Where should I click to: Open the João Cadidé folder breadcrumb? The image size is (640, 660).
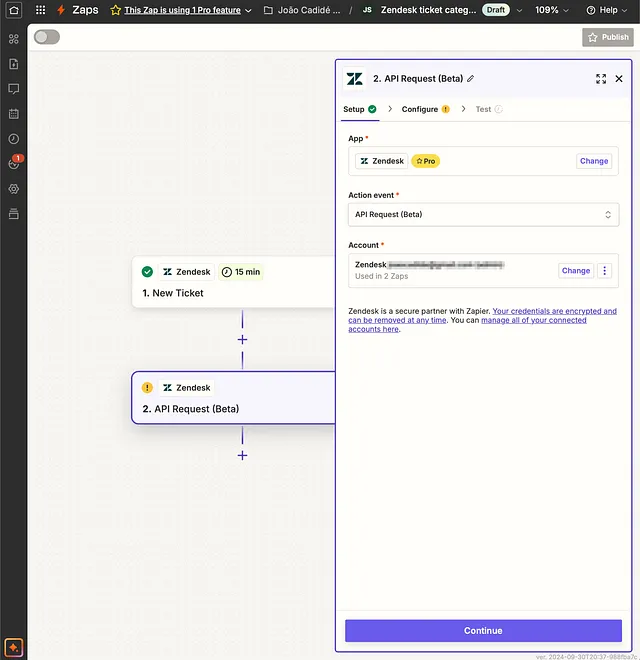coord(302,10)
